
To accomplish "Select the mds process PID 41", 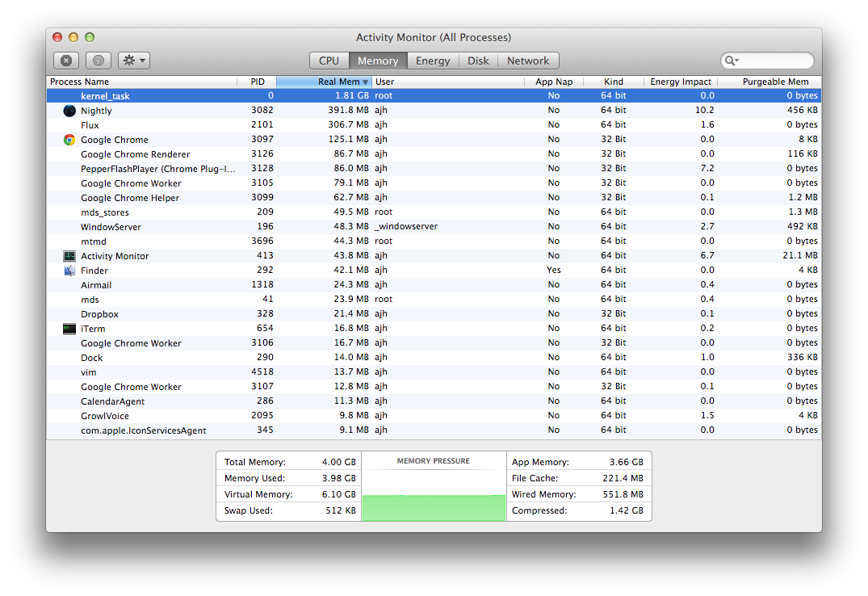I will click(x=434, y=299).
